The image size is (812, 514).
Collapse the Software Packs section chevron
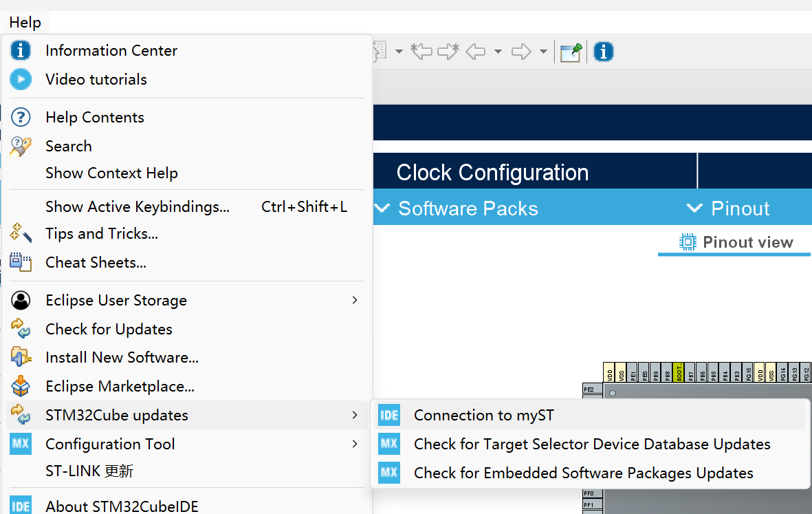(381, 208)
